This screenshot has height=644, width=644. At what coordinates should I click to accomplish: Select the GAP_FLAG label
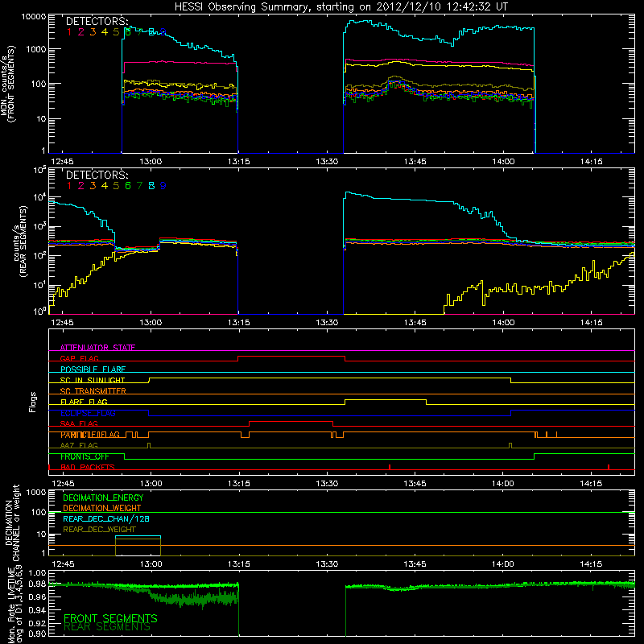pyautogui.click(x=79, y=358)
